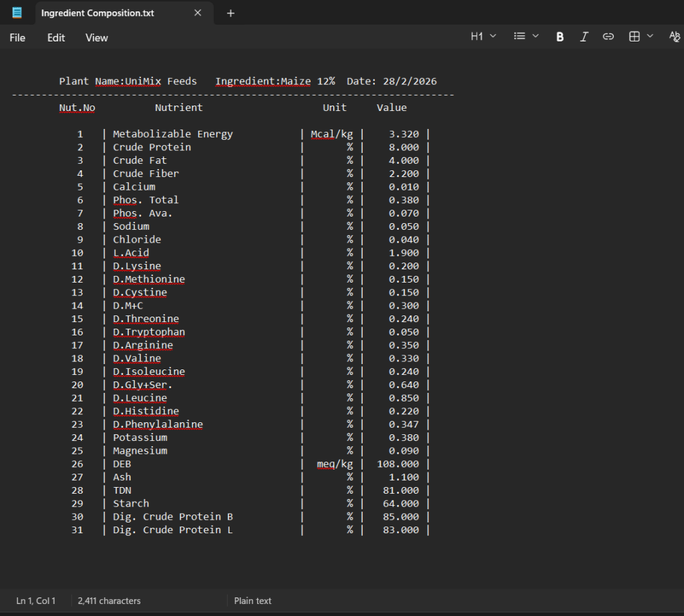The width and height of the screenshot is (684, 616).
Task: Toggle bold formatting
Action: pyautogui.click(x=560, y=37)
